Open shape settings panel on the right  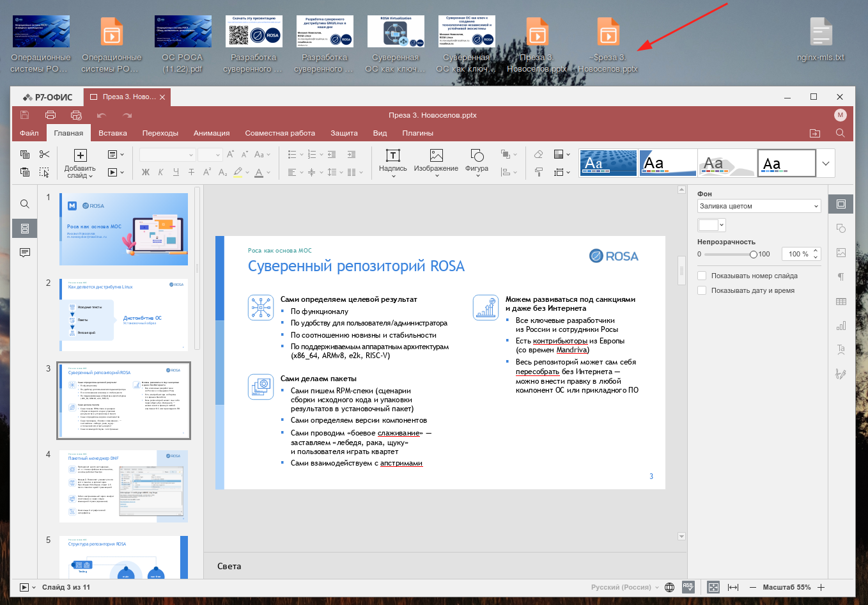pos(841,228)
